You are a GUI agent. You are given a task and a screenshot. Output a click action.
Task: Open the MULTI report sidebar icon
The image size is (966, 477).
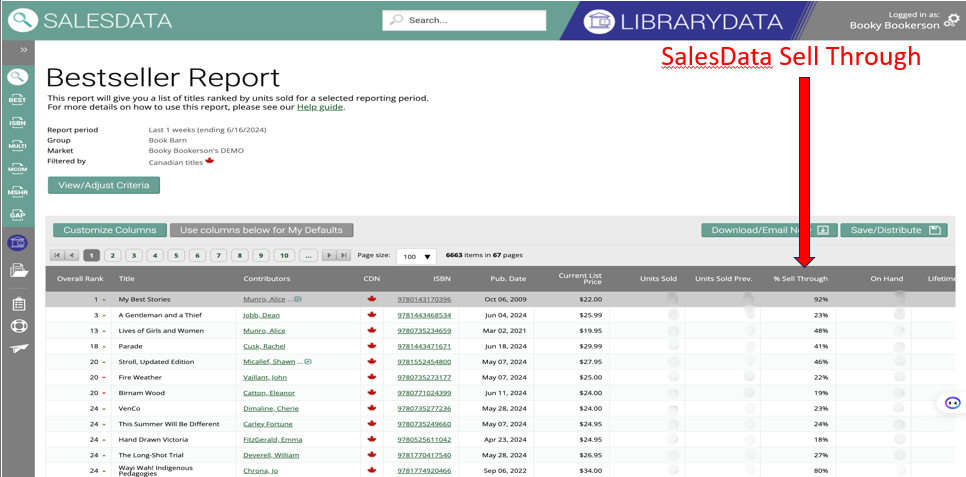click(x=17, y=145)
